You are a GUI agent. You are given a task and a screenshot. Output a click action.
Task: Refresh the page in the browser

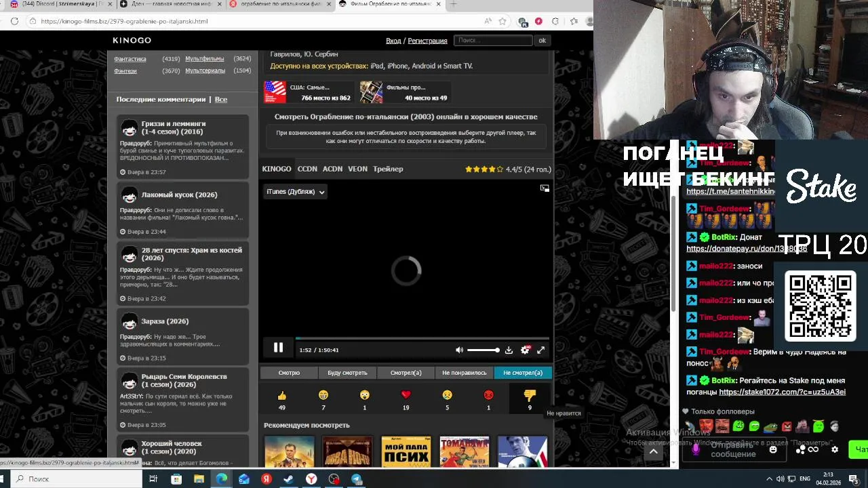point(14,21)
